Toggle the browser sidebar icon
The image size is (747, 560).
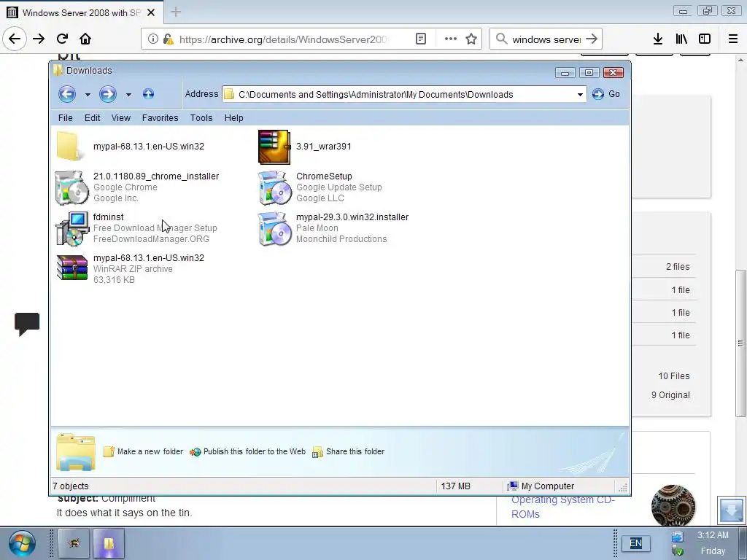coord(705,39)
